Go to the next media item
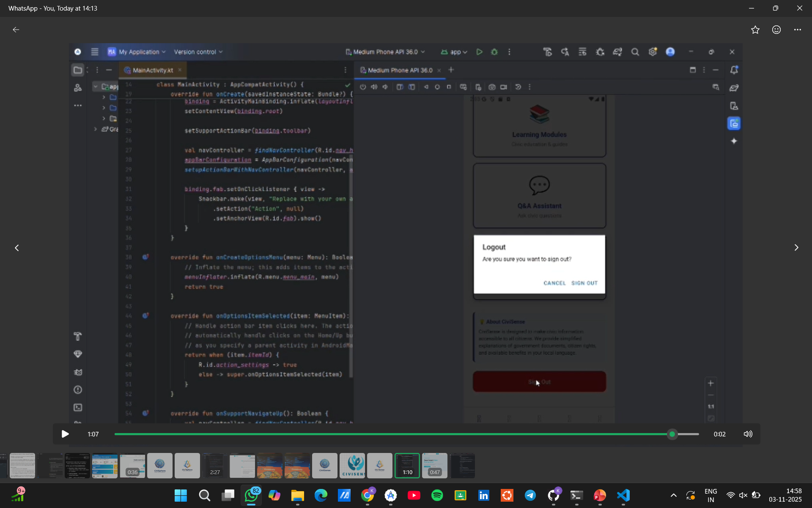The width and height of the screenshot is (812, 508). pyautogui.click(x=796, y=248)
